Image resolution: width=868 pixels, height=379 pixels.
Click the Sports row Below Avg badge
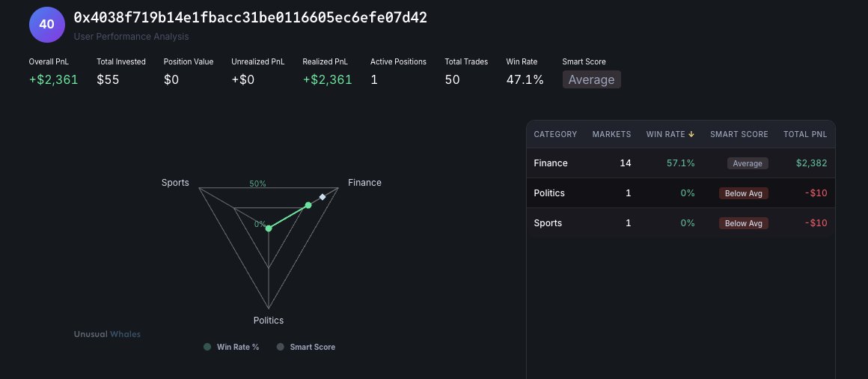point(743,223)
